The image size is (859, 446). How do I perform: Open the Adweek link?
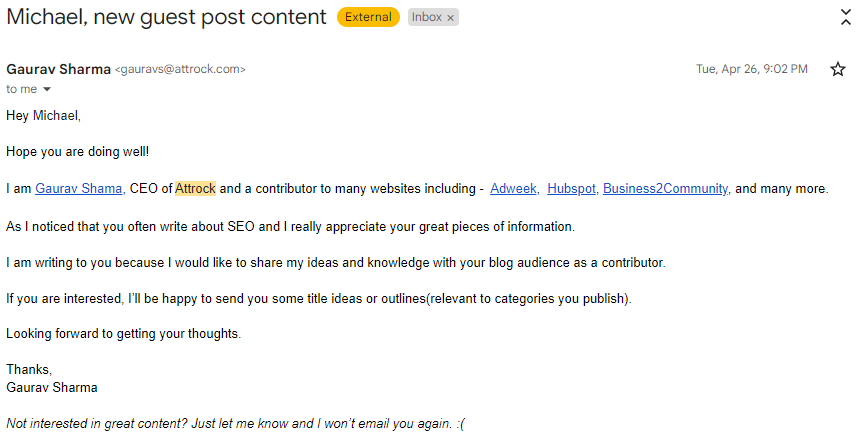(514, 188)
